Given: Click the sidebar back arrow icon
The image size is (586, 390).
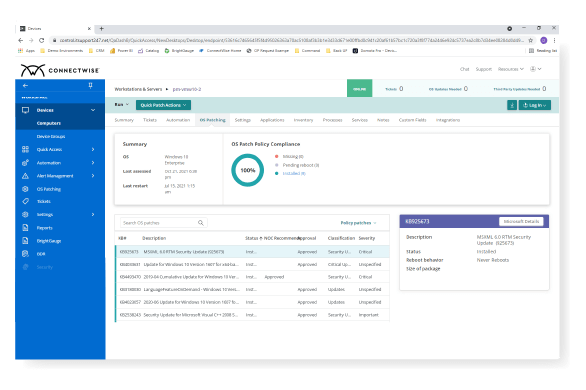Looking at the screenshot, I should (25, 86).
